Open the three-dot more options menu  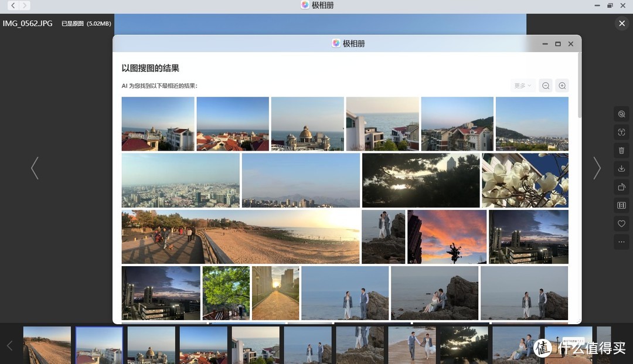point(621,241)
